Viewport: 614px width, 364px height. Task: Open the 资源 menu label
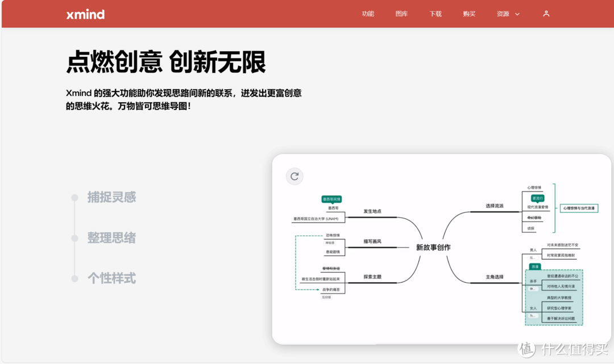[x=503, y=14]
